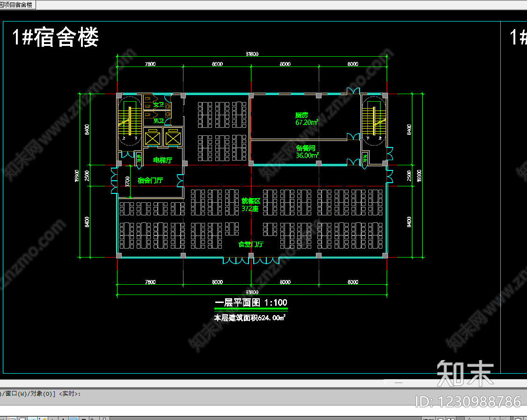Select the 男卫 restroom label

[x=158, y=120]
